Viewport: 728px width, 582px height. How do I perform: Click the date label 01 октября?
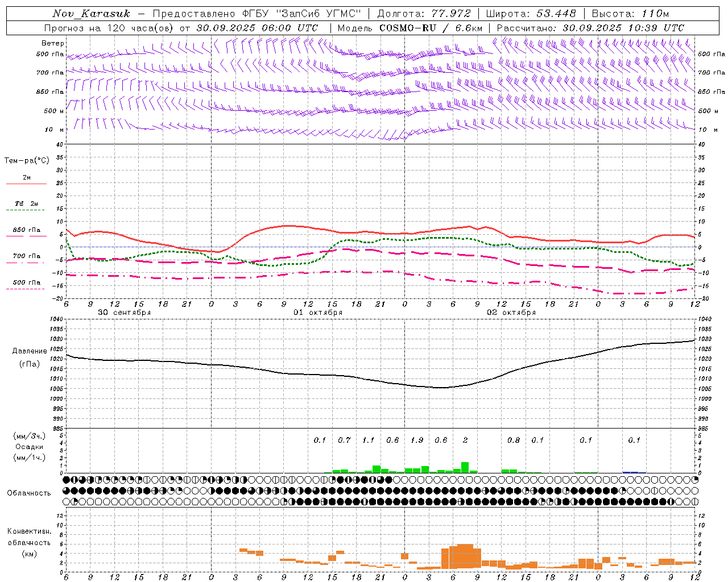pos(318,312)
